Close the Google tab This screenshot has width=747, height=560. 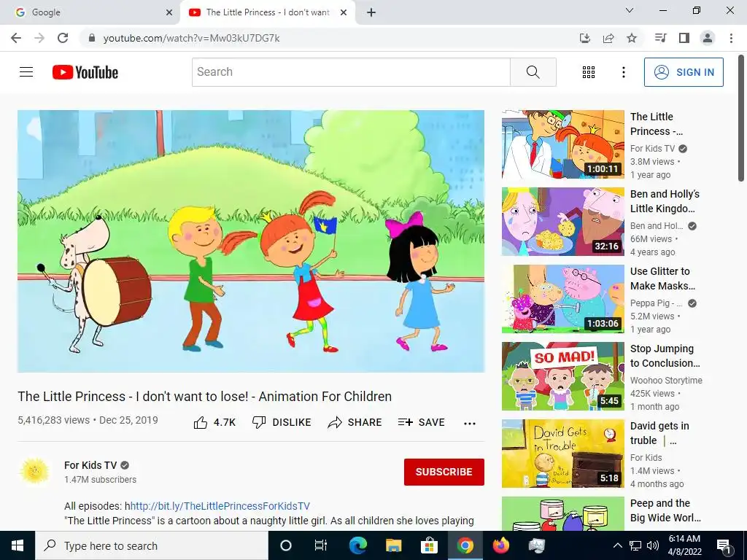(169, 12)
